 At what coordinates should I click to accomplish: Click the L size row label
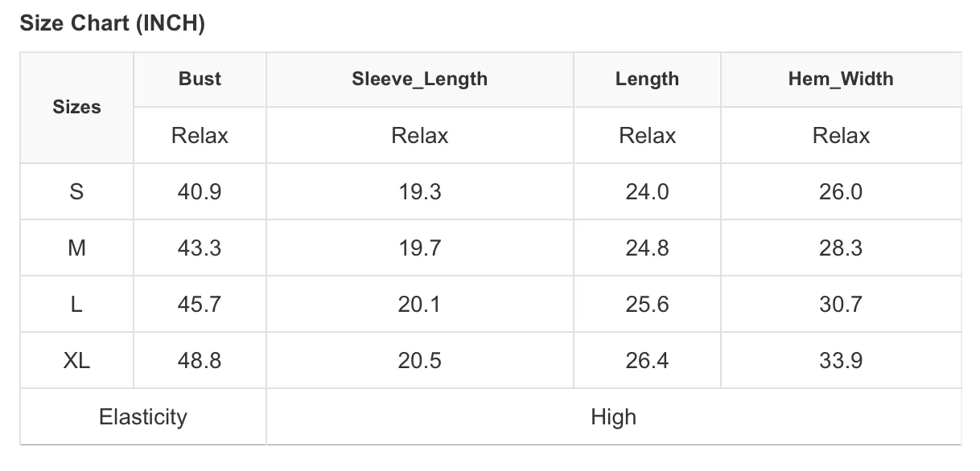click(77, 305)
